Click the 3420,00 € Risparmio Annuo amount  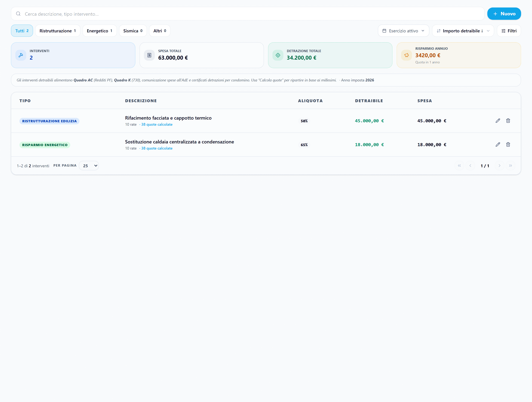coord(428,55)
